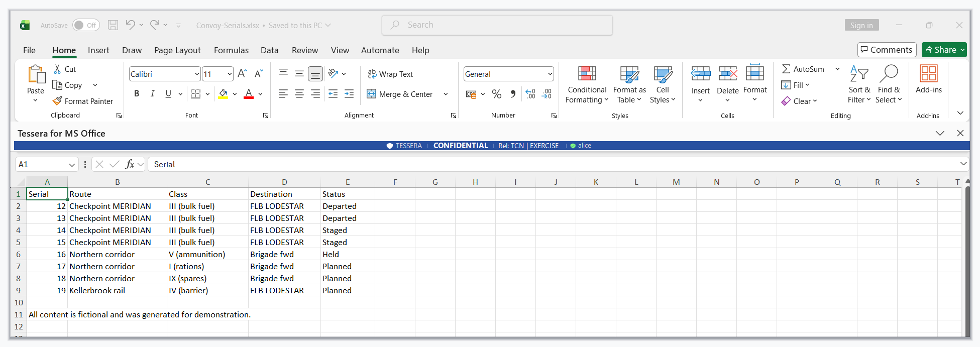Toggle Wrap Text

click(x=390, y=74)
